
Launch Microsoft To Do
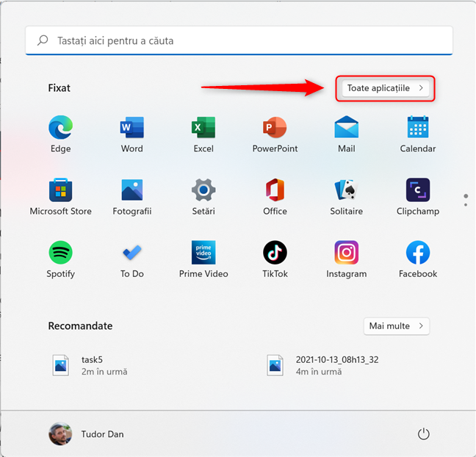click(x=132, y=259)
